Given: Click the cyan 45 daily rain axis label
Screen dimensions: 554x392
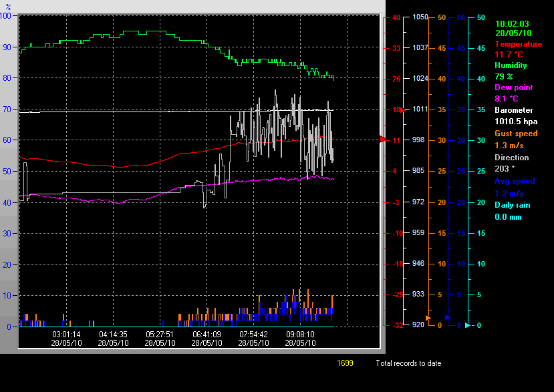Looking at the screenshot, I should [x=481, y=48].
